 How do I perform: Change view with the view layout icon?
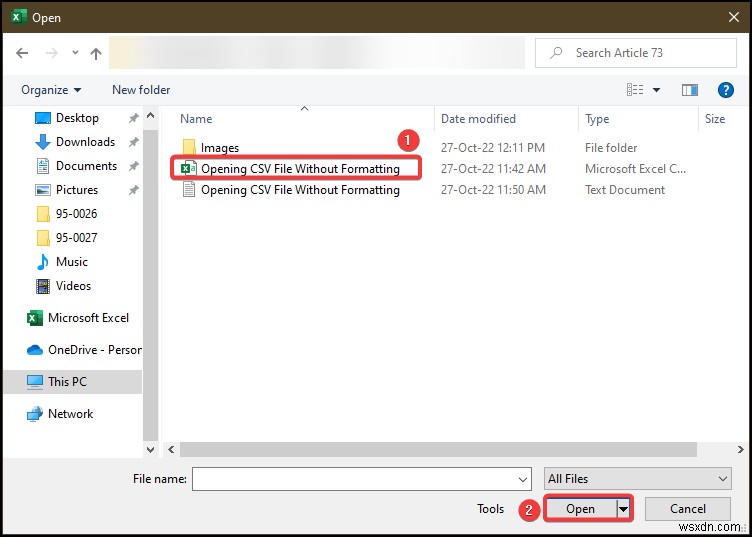click(x=635, y=90)
